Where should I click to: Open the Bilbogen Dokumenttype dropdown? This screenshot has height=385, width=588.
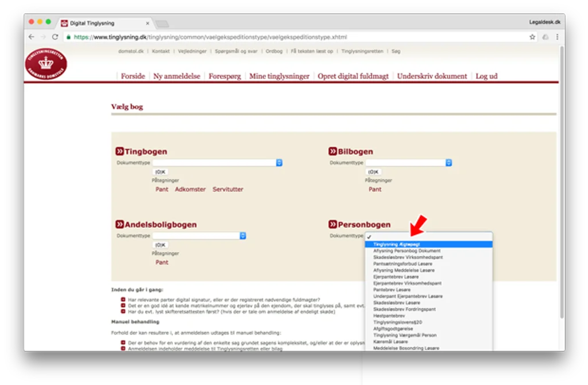point(409,163)
